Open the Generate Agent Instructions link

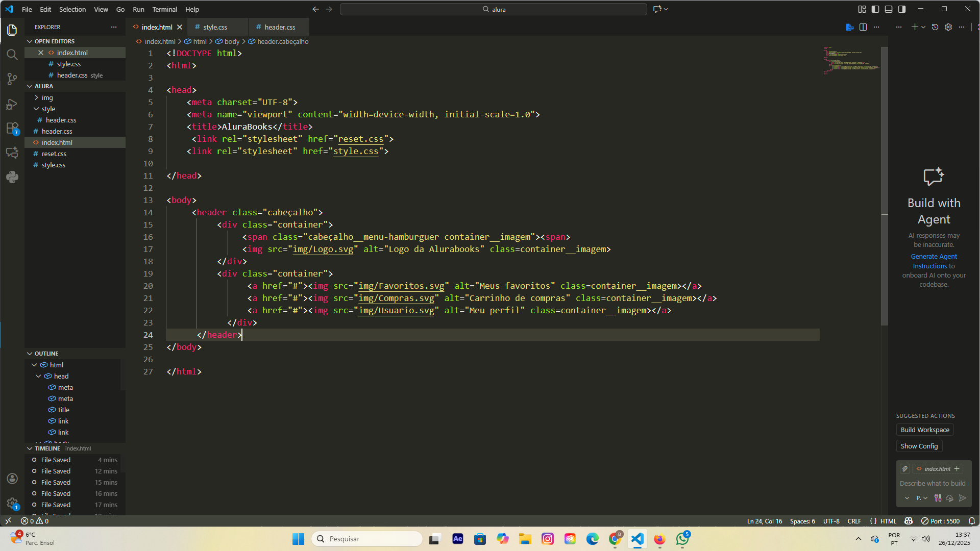934,257
